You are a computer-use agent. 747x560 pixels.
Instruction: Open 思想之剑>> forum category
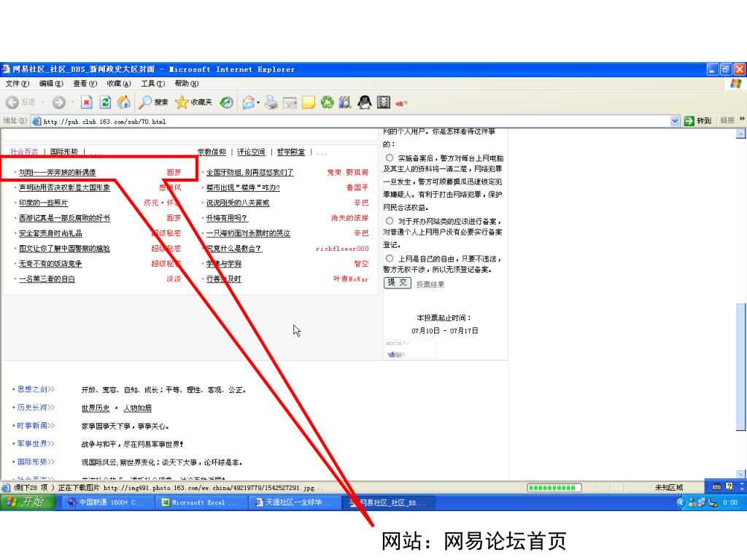pyautogui.click(x=36, y=389)
